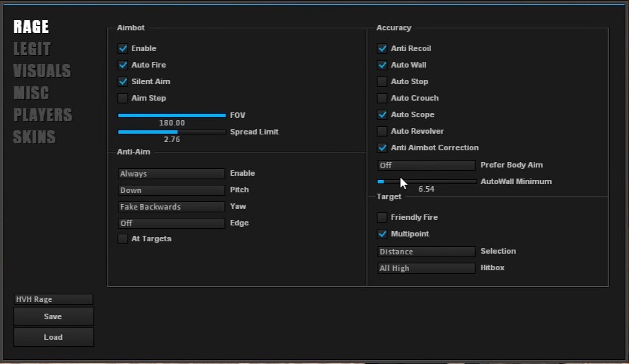629x364 pixels.
Task: Open the MISC tab
Action: pos(31,93)
